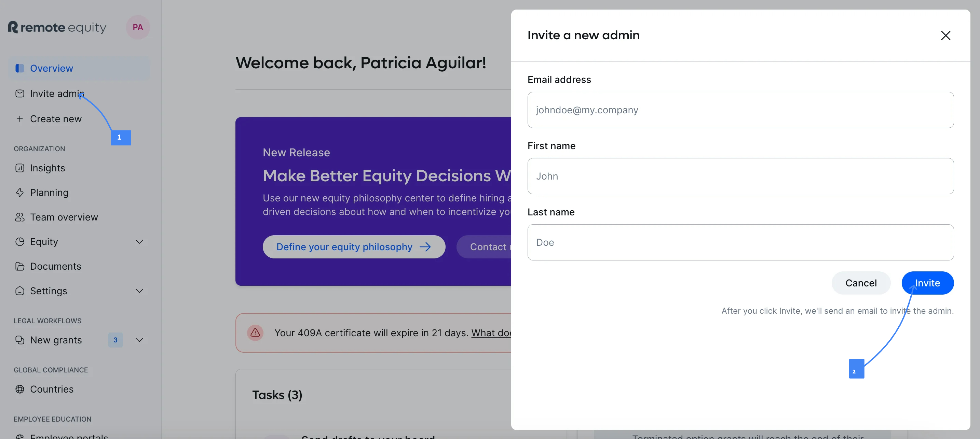980x439 pixels.
Task: Click the plus icon beside Create new
Action: (20, 119)
